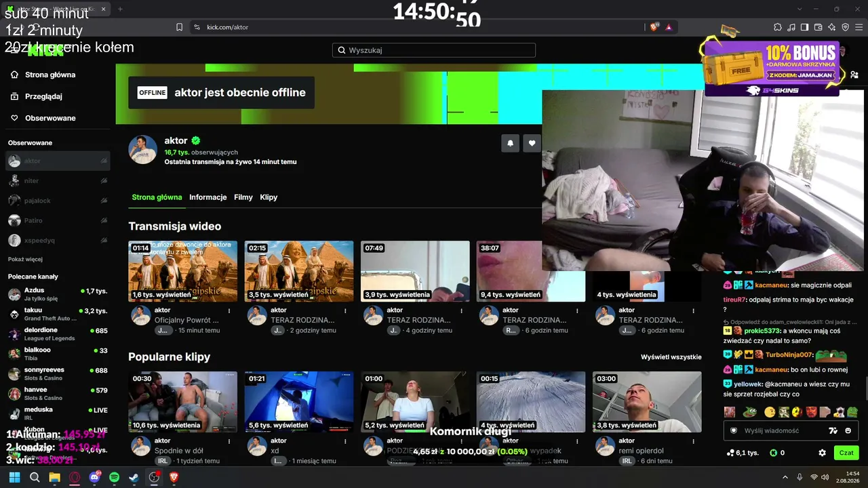Select followed channel xspeedyq
868x488 pixels.
58,240
